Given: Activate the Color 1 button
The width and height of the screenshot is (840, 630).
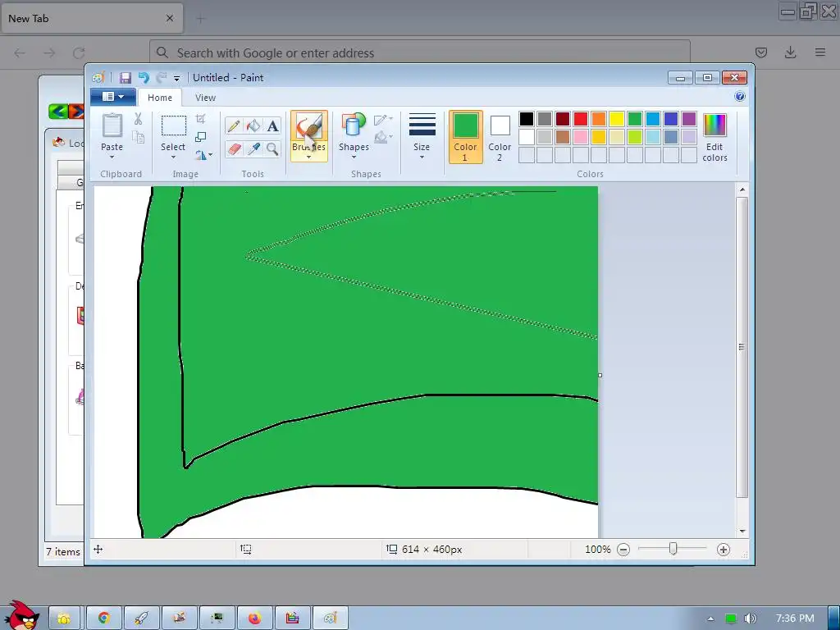Looking at the screenshot, I should tap(466, 137).
